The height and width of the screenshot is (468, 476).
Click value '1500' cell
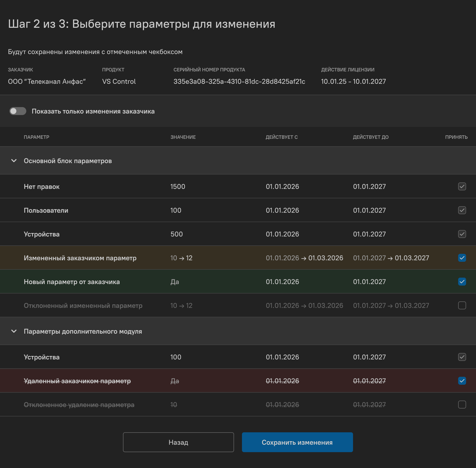pyautogui.click(x=178, y=186)
